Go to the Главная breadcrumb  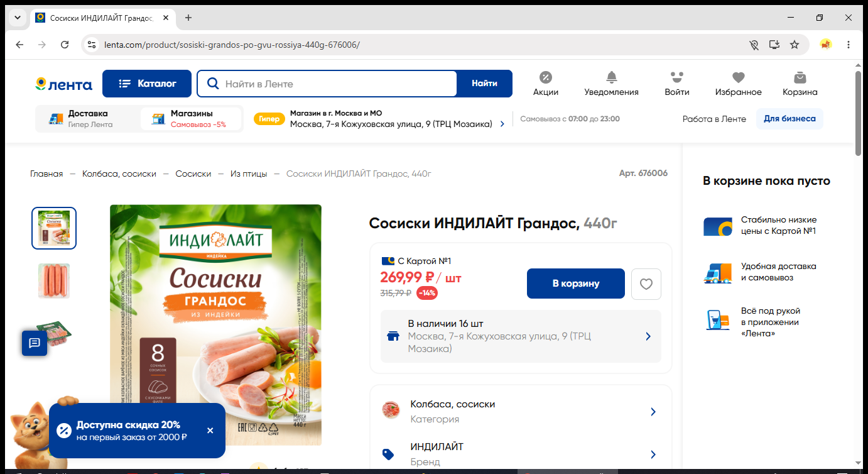46,174
